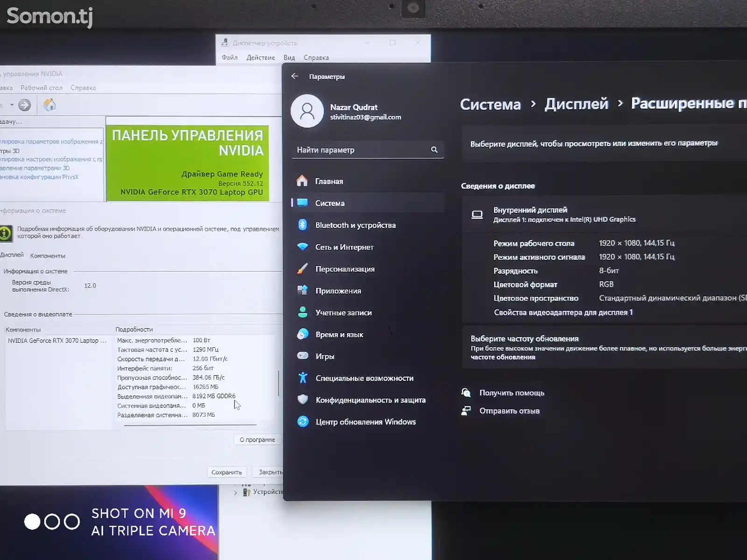The height and width of the screenshot is (560, 747).
Task: Open the Учетные записи person icon
Action: [x=303, y=312]
